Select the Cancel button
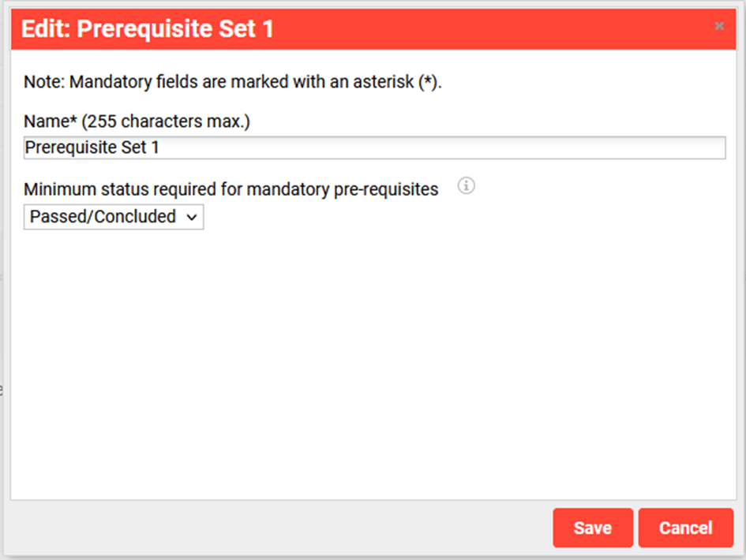 click(x=685, y=528)
